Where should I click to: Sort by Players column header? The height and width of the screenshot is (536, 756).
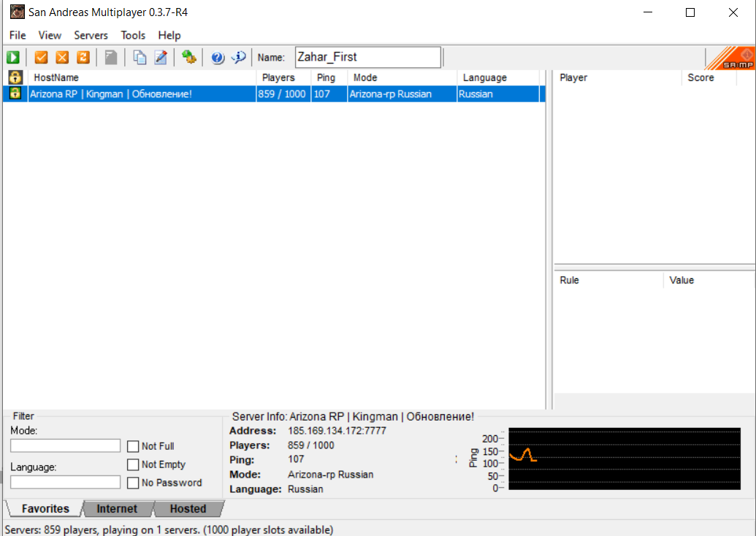tap(283, 77)
